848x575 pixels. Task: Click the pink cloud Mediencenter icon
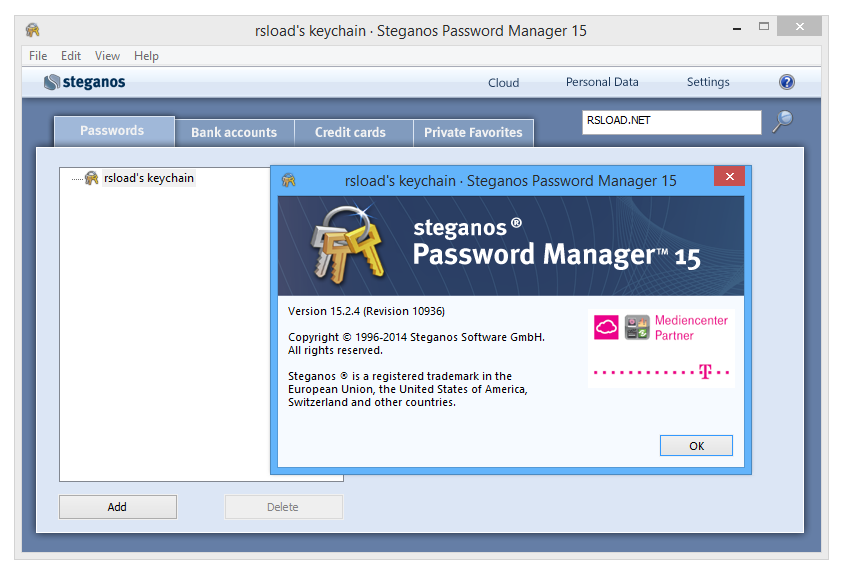(x=606, y=327)
